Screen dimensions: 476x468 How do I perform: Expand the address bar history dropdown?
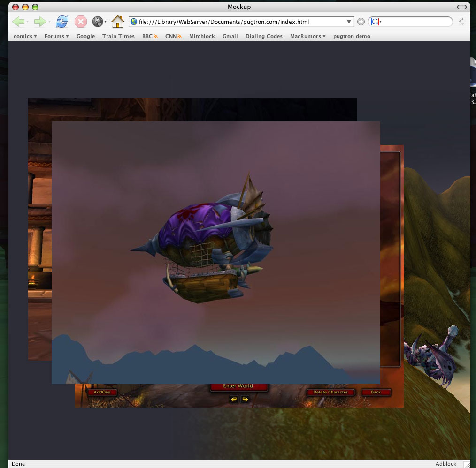[349, 22]
